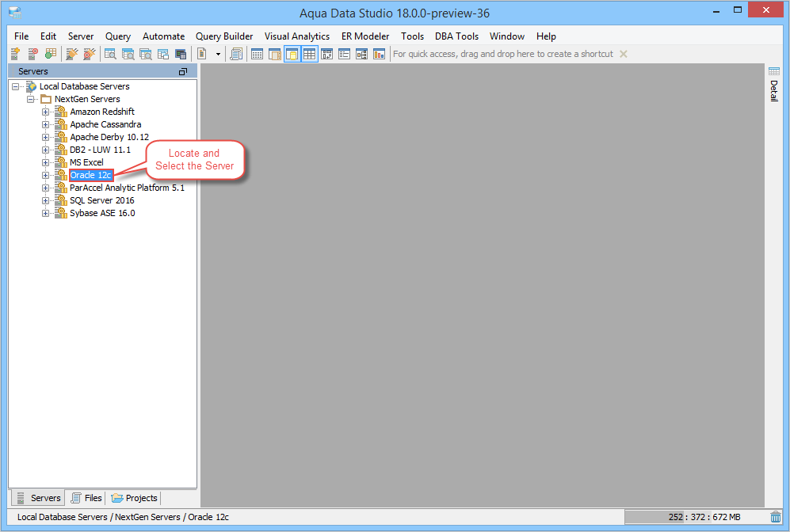Screen dimensions: 790x532
Task: Open the Query Builder menu
Action: coord(224,36)
